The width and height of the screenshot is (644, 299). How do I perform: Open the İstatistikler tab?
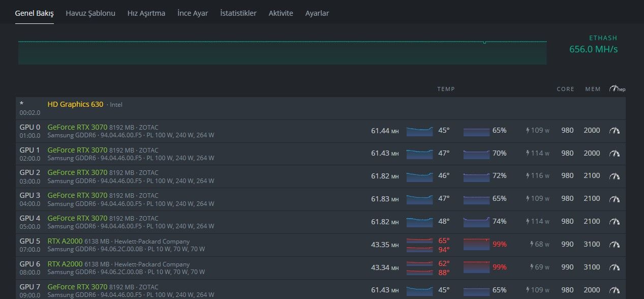coord(238,13)
